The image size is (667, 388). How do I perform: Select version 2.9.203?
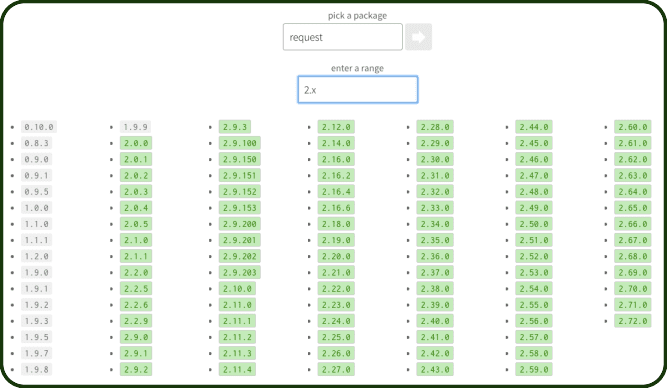239,272
